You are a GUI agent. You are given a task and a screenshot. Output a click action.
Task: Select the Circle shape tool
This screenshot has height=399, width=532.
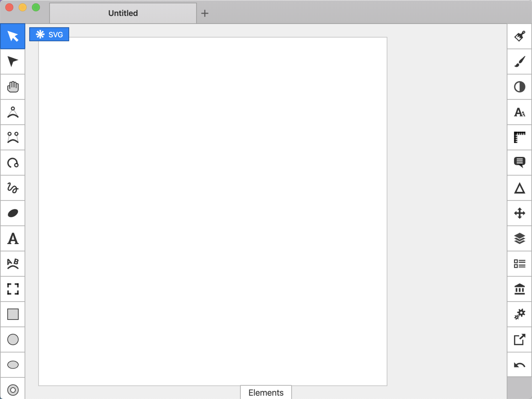click(13, 339)
